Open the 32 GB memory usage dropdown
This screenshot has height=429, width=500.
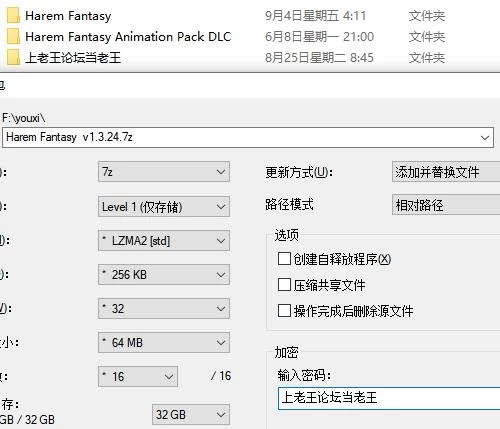point(191,415)
